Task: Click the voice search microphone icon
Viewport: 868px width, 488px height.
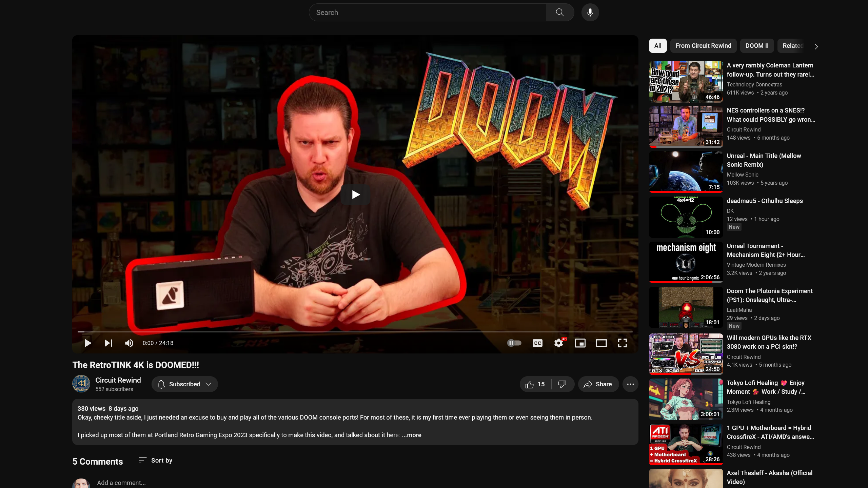Action: 590,13
